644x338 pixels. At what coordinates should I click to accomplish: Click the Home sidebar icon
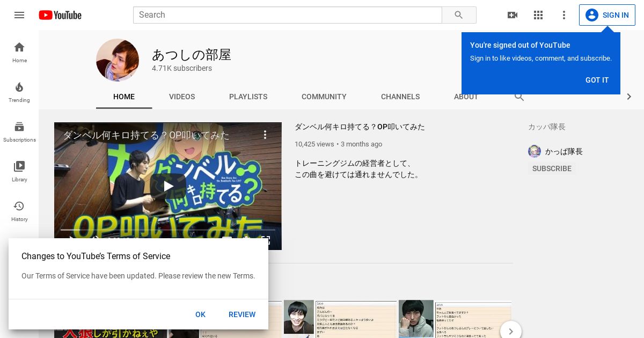coord(19,53)
